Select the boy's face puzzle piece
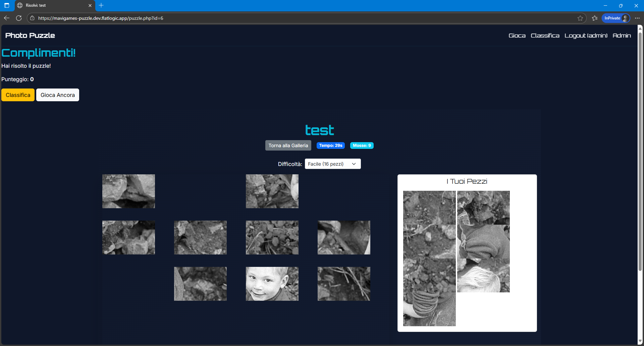 (272, 284)
